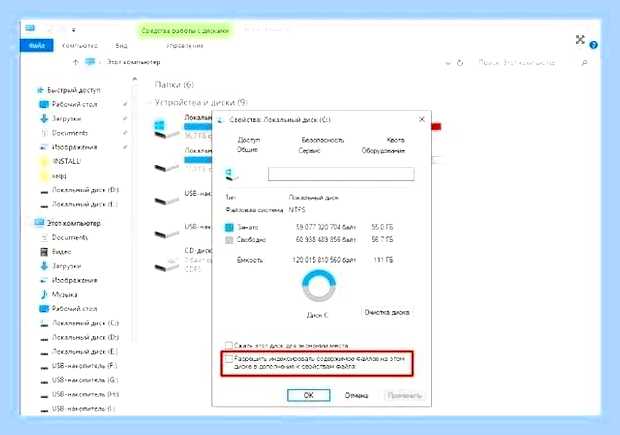Screen dimensions: 620x435
Task: Toggle the Разрешить индексировать checkbox
Action: click(x=229, y=359)
